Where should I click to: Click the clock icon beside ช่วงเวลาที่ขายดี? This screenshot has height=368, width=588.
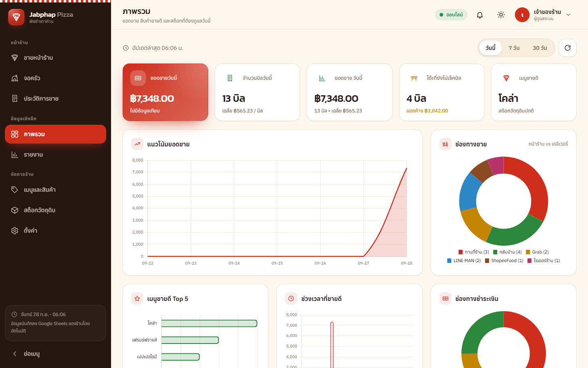tap(291, 298)
